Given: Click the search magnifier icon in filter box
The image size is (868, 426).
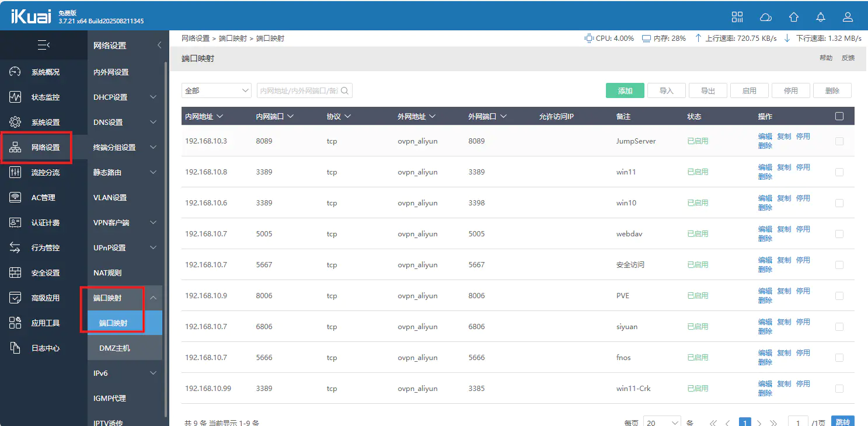Looking at the screenshot, I should (x=344, y=90).
